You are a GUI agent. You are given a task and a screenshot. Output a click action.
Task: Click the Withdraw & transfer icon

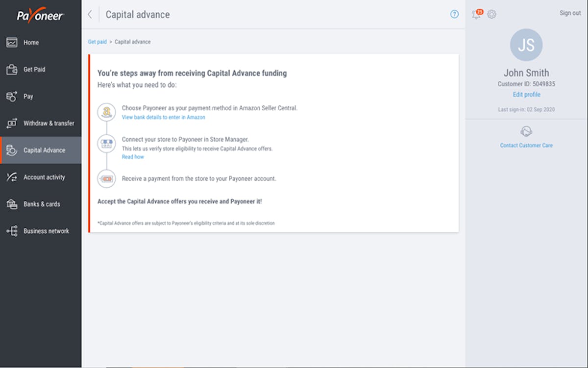(x=12, y=123)
